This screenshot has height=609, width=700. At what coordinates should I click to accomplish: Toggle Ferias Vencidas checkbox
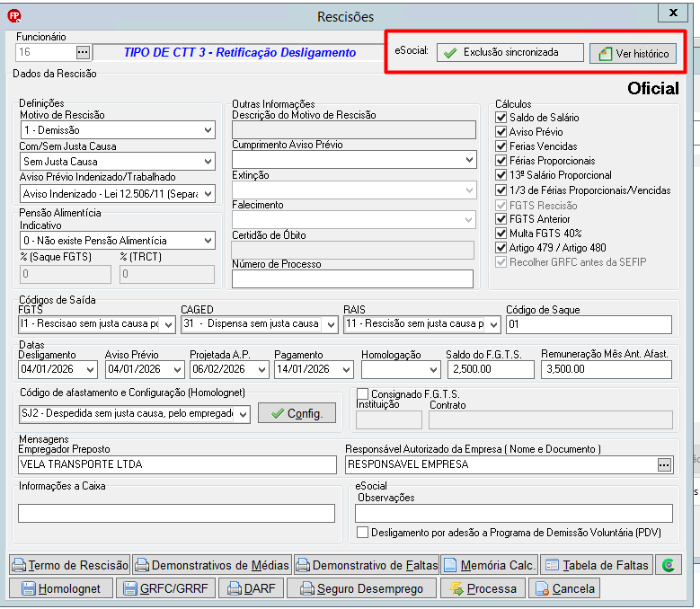tap(501, 146)
